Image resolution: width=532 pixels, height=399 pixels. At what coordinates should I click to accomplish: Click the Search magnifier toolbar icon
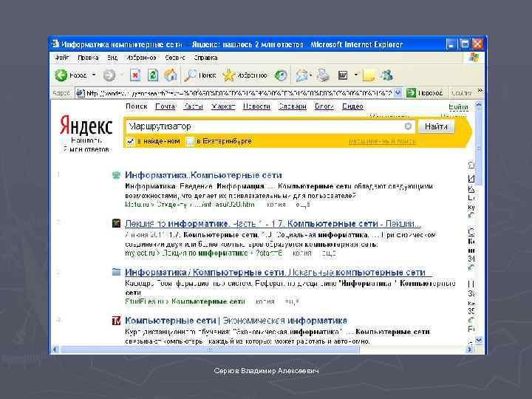[x=191, y=75]
